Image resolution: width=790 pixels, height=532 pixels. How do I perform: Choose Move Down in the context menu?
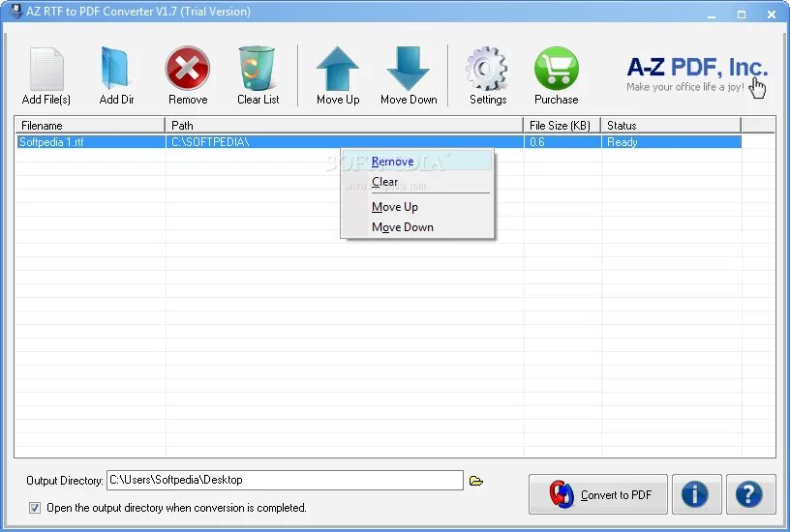click(417, 227)
